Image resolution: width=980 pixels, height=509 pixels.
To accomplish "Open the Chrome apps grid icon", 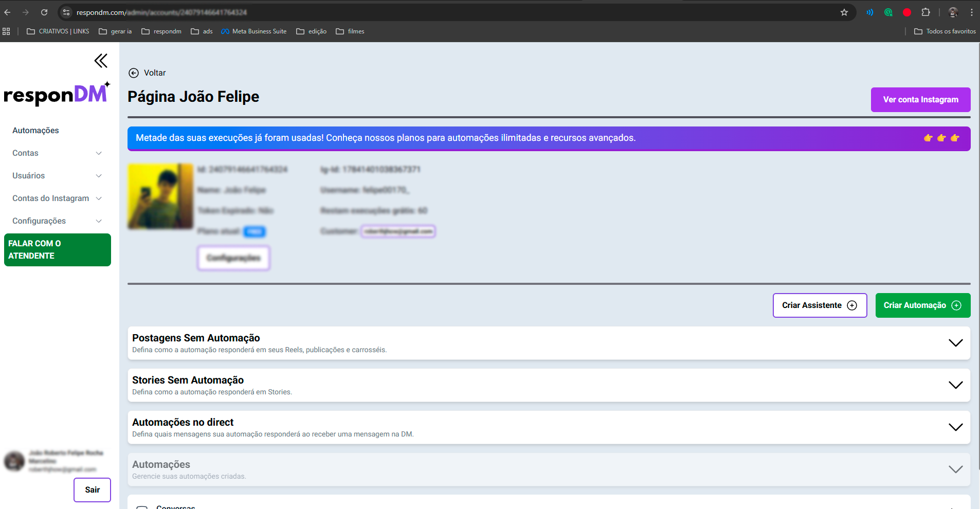I will [x=6, y=31].
